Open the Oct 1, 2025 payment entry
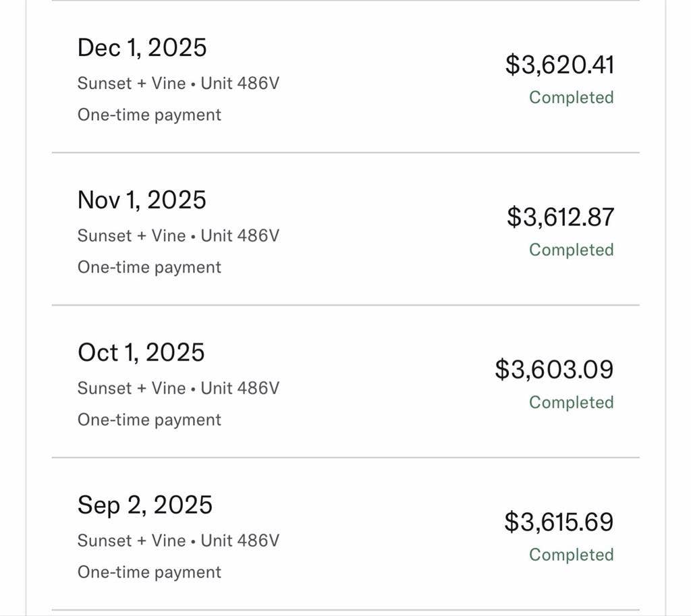The height and width of the screenshot is (616, 691). tap(141, 353)
